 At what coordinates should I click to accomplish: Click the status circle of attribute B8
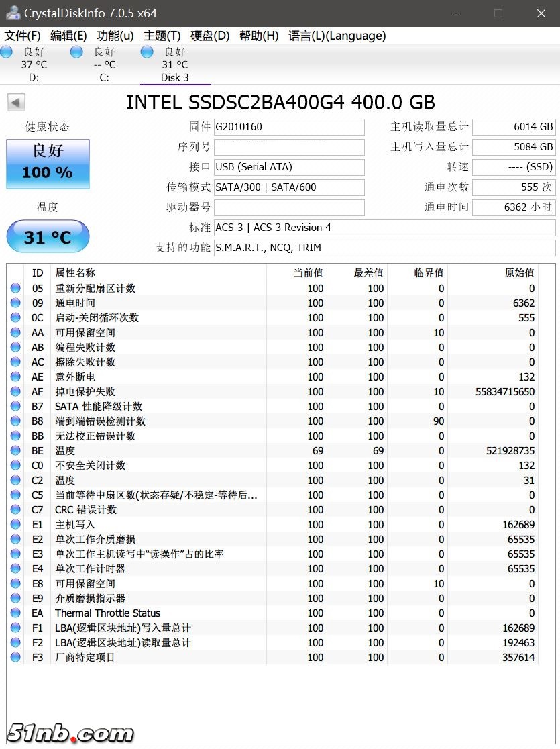pyautogui.click(x=15, y=421)
